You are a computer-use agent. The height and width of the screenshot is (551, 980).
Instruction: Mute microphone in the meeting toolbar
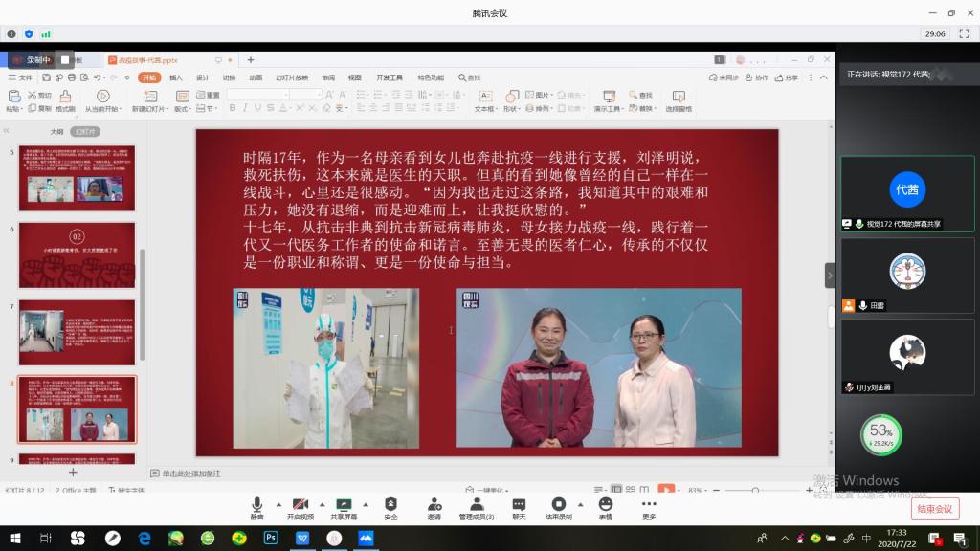click(256, 505)
